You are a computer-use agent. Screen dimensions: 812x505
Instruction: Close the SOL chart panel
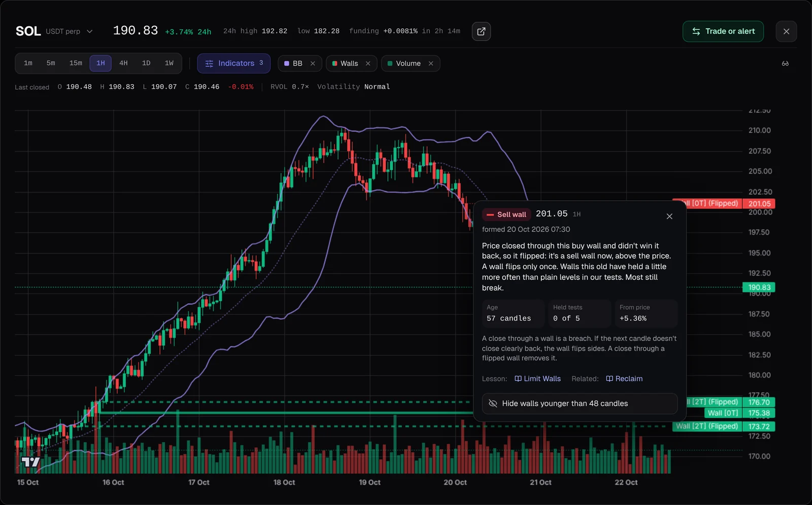pyautogui.click(x=786, y=31)
